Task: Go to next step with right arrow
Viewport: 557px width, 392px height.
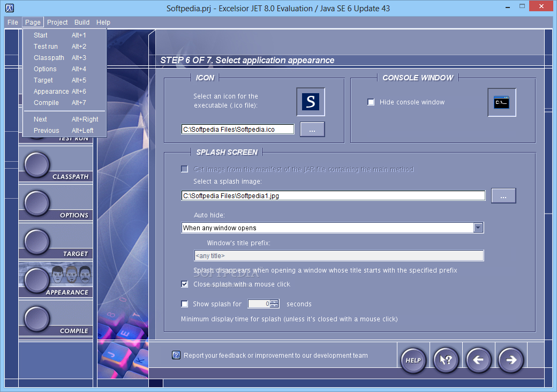Action: click(511, 360)
